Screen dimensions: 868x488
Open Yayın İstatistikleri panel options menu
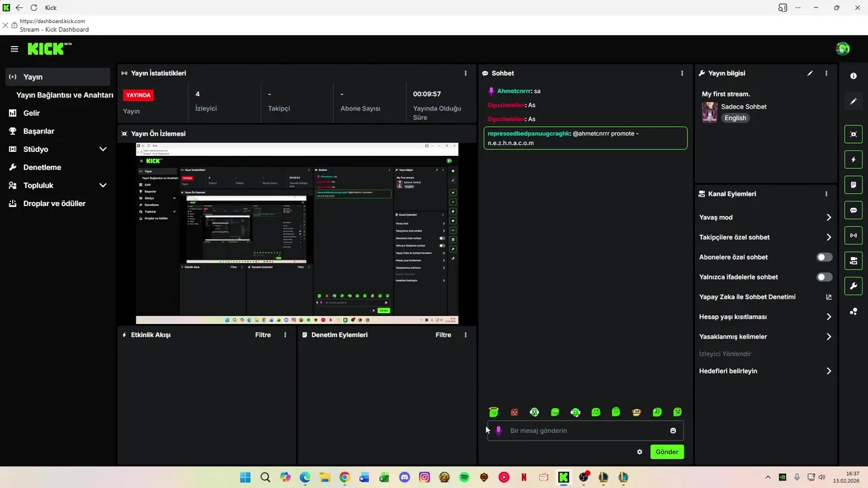click(465, 73)
